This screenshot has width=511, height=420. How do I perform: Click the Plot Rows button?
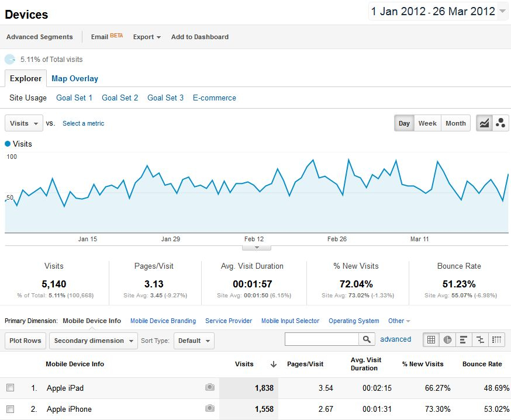(25, 341)
